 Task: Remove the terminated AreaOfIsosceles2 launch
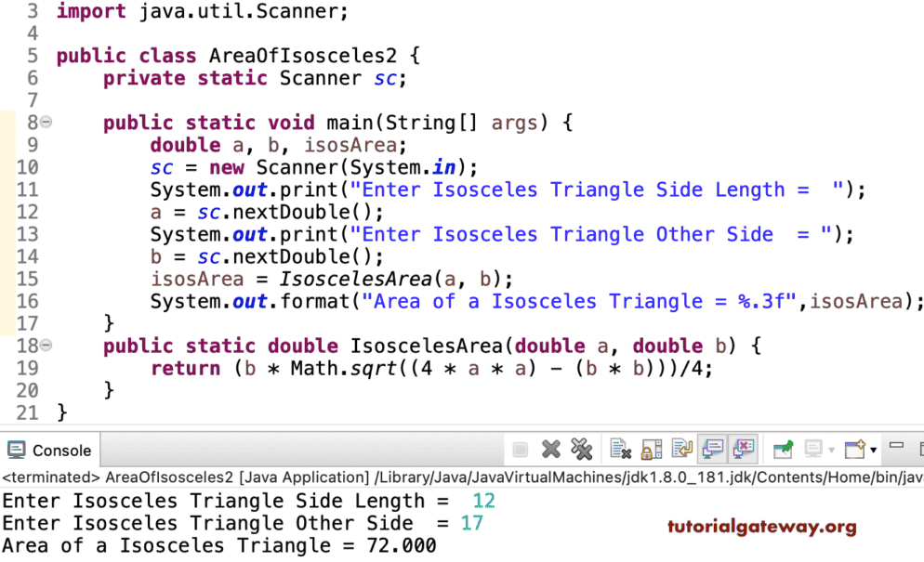click(x=549, y=449)
